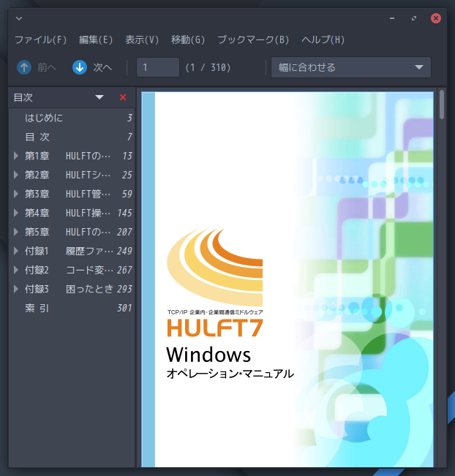Select 第3章 HULFT管… outline row
Viewport: 455px width, 476px height.
coord(72,194)
